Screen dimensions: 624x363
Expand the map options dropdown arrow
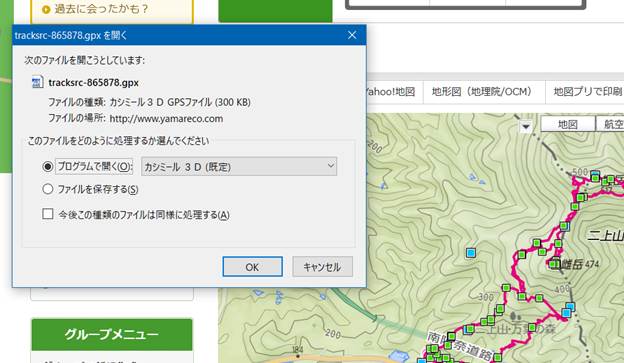(x=526, y=127)
